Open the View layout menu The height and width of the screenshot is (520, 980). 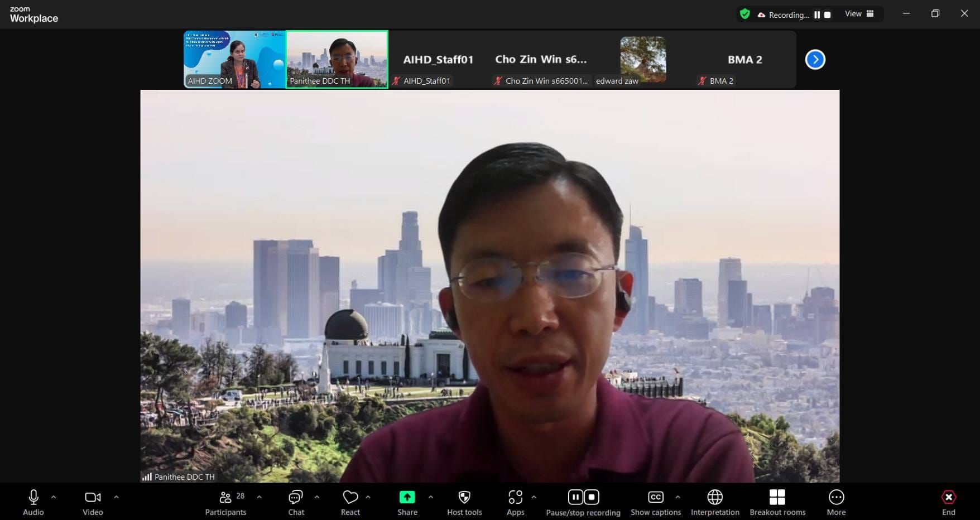click(x=859, y=14)
